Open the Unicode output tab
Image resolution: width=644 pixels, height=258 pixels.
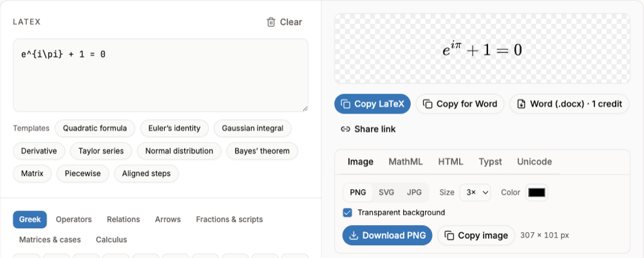point(535,162)
